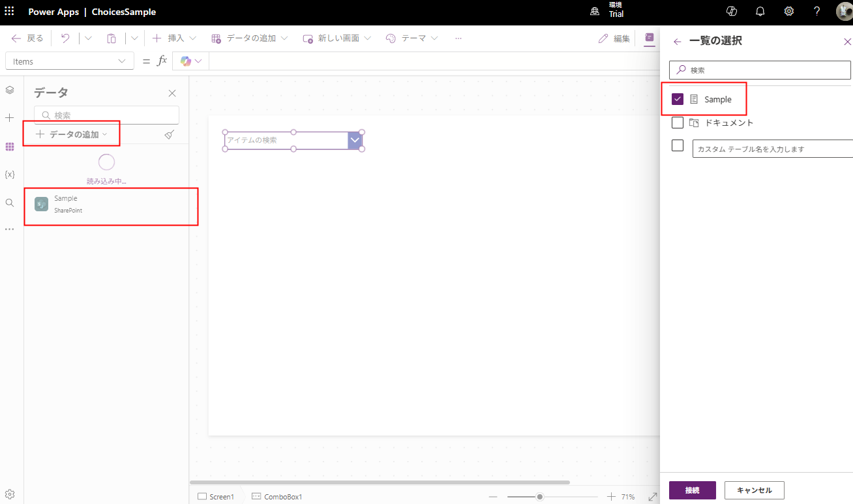
Task: Open the テーマ dropdown
Action: pyautogui.click(x=434, y=38)
